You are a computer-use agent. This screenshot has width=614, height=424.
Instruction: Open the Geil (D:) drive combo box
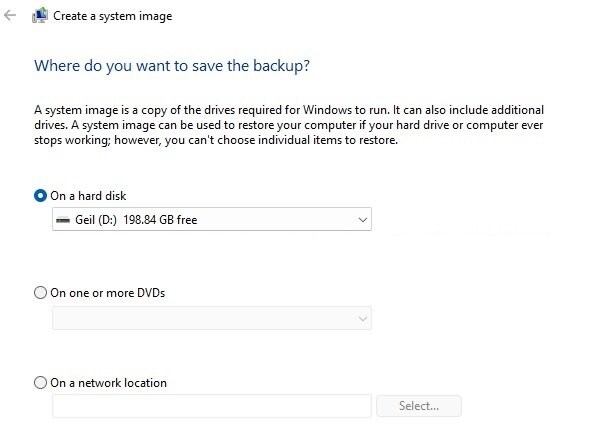(211, 220)
